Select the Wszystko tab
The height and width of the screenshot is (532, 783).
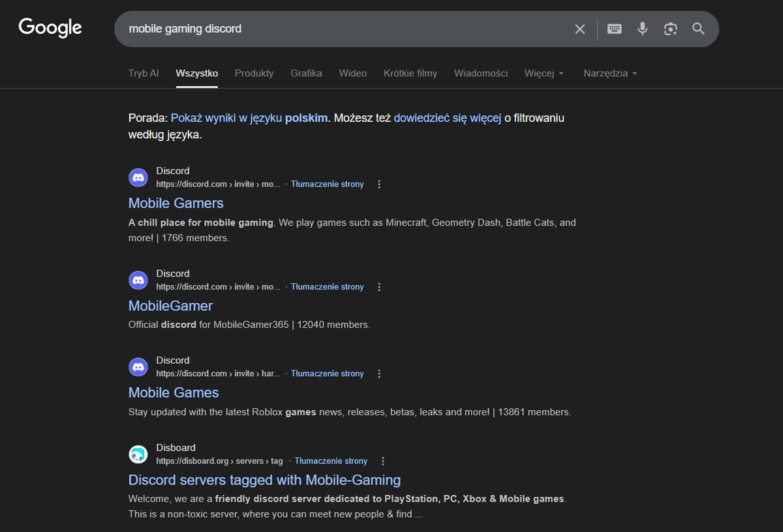(x=197, y=73)
